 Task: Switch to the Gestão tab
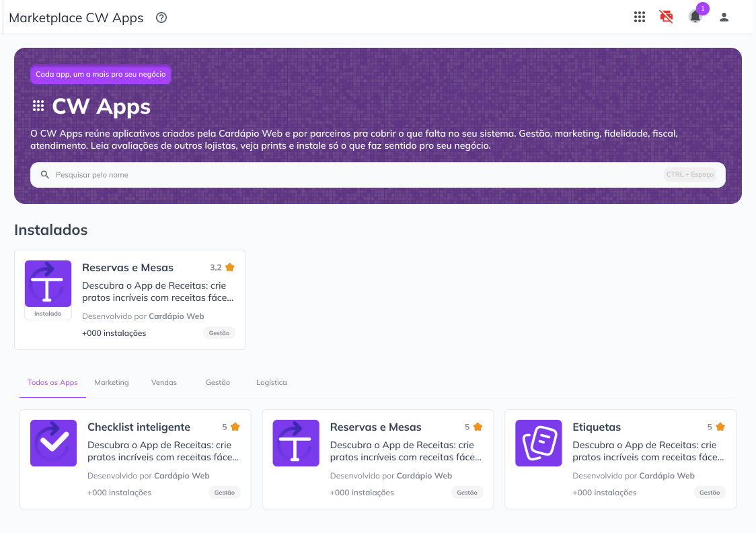(x=218, y=382)
